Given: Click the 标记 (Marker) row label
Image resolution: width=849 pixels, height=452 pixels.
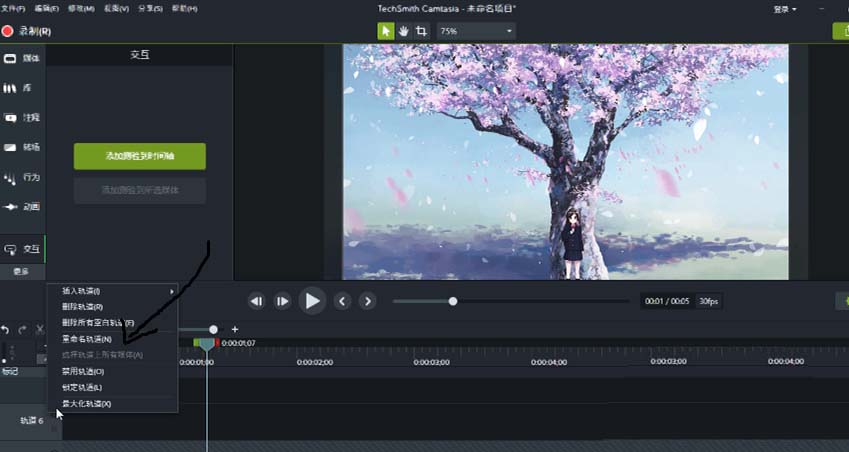Looking at the screenshot, I should pos(10,371).
